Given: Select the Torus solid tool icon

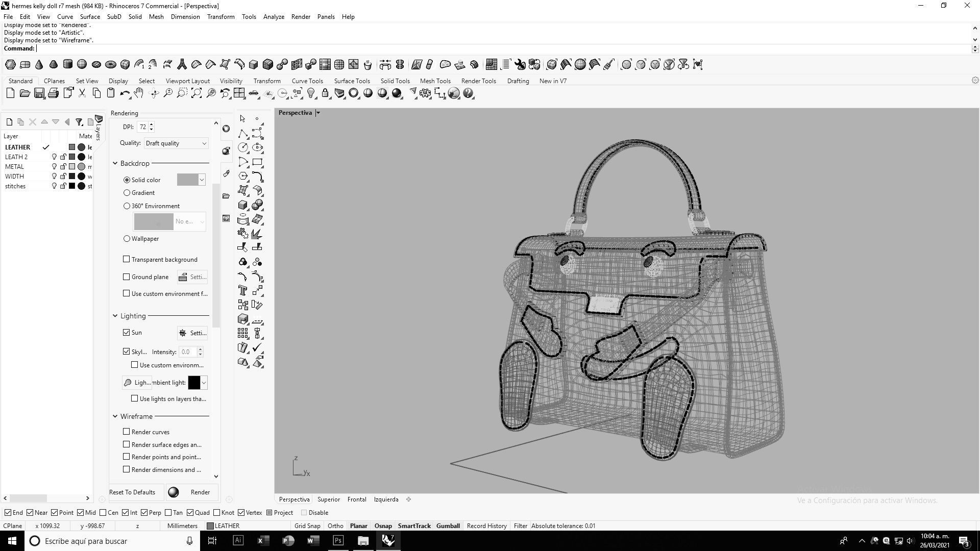Looking at the screenshot, I should (110, 64).
